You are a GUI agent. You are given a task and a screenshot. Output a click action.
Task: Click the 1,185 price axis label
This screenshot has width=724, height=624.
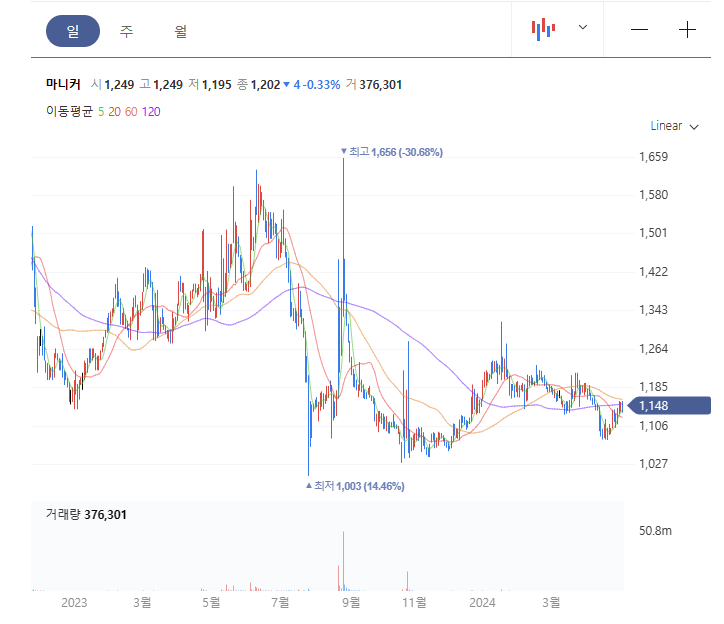coord(653,387)
